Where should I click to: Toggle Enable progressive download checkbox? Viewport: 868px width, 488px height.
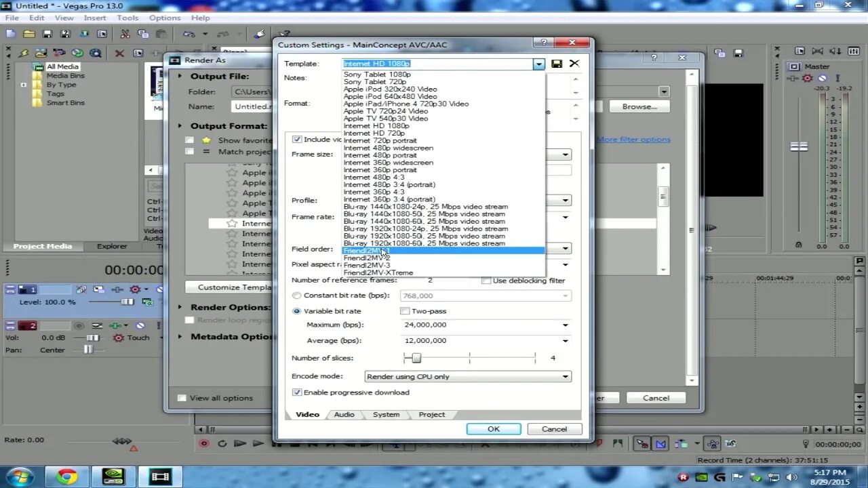click(296, 392)
